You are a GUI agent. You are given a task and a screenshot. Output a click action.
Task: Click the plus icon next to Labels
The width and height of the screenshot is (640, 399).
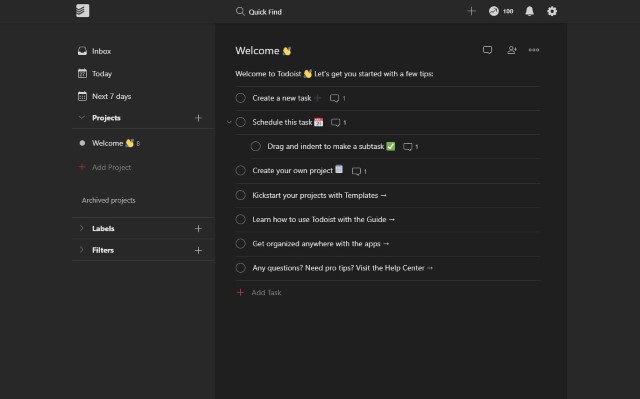coord(198,228)
